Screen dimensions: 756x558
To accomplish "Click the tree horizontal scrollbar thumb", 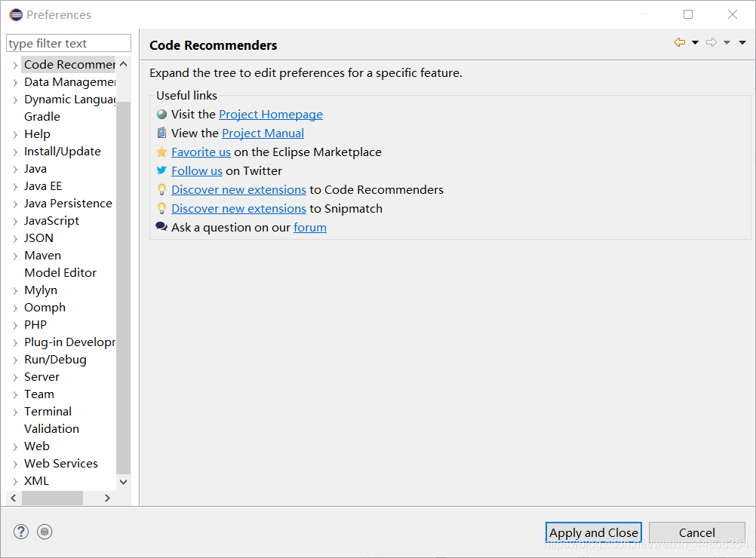I will tap(52, 498).
